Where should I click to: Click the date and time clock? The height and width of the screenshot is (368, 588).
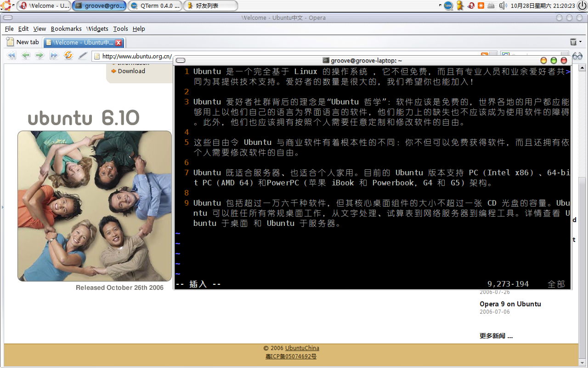pyautogui.click(x=543, y=6)
